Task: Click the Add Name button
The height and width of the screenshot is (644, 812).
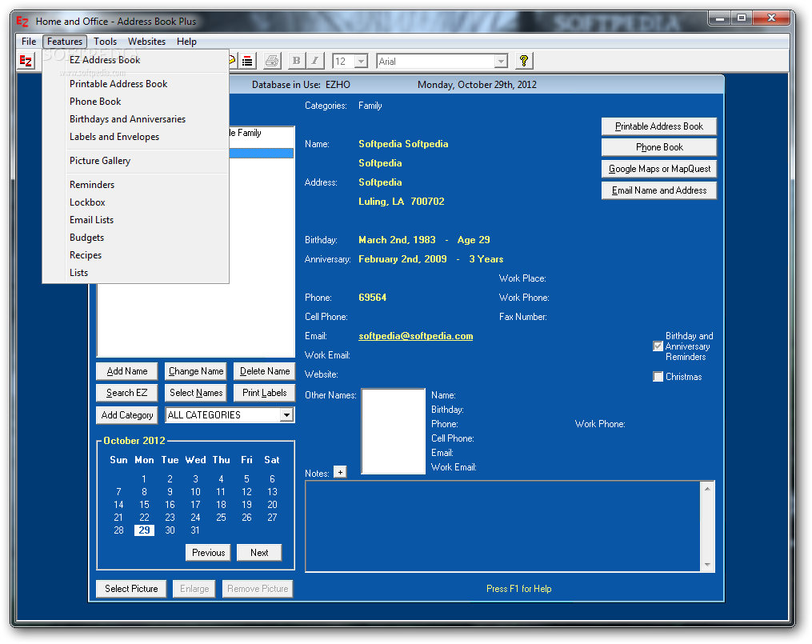Action: (127, 371)
